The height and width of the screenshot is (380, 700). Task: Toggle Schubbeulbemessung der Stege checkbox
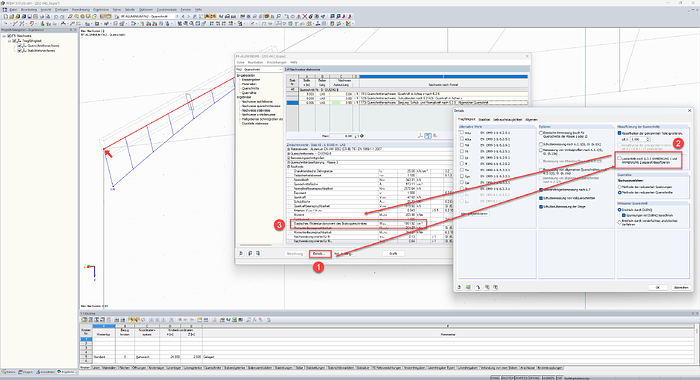pos(541,207)
